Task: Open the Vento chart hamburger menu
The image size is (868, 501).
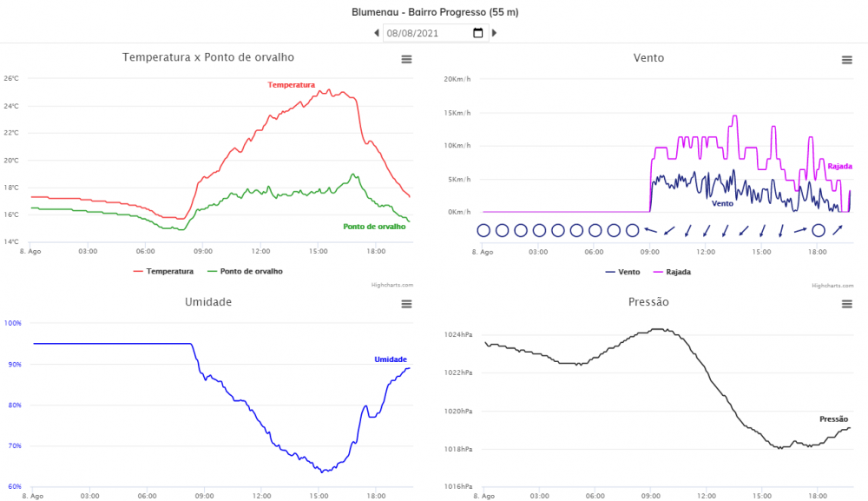Action: pyautogui.click(x=847, y=60)
